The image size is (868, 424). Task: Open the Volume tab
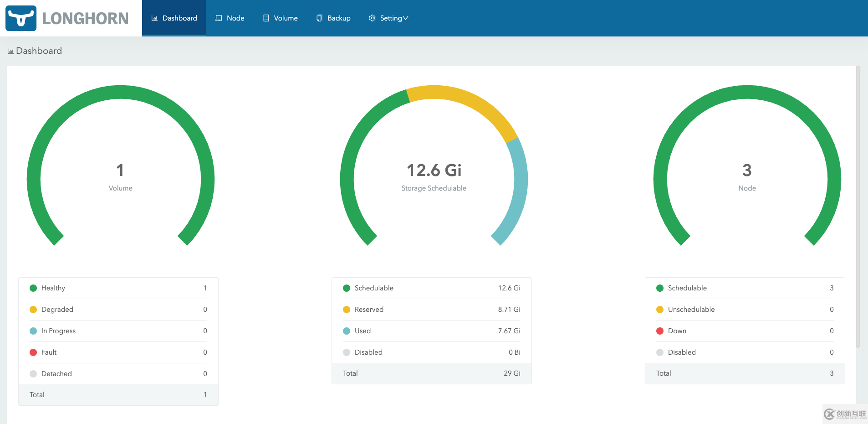tap(281, 18)
